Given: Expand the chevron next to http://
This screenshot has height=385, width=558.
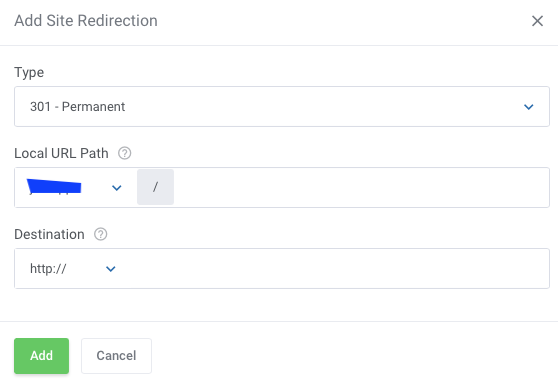Looking at the screenshot, I should [111, 269].
